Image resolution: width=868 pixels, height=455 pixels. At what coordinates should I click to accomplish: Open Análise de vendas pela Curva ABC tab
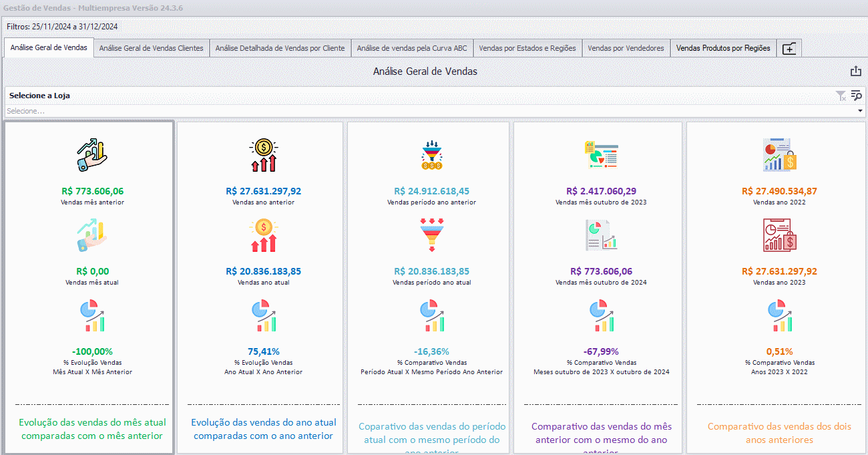(412, 48)
